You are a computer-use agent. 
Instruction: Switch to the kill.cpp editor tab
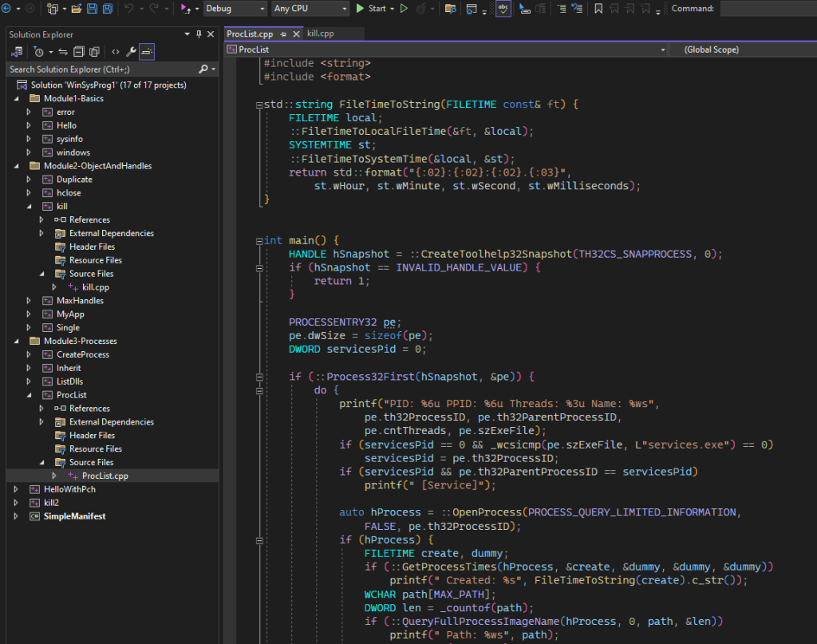[x=320, y=34]
